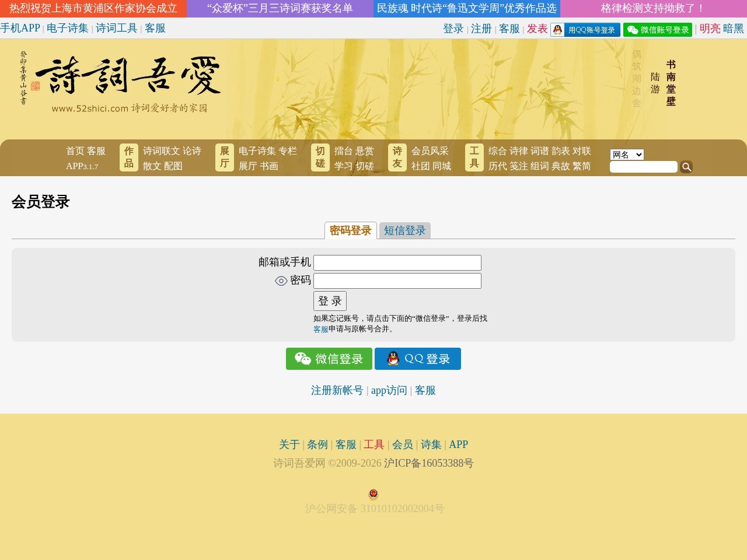
Task: Log in with QQ account header button
Action: (x=585, y=30)
